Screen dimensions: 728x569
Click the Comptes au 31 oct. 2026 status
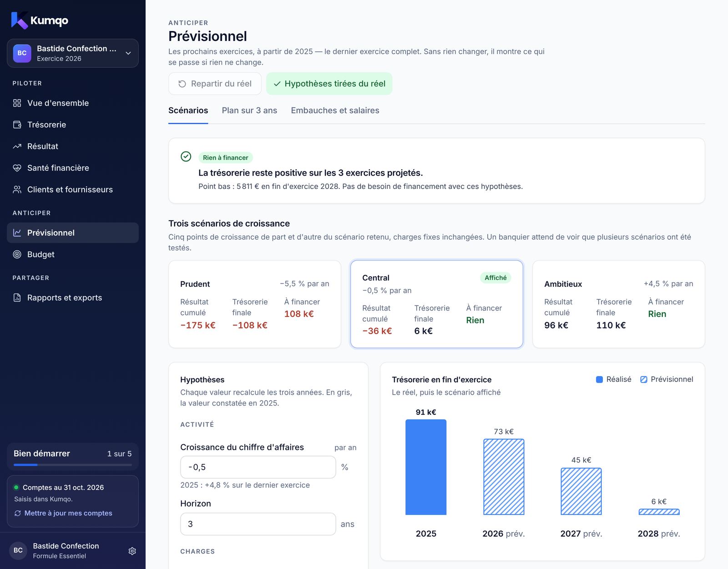pyautogui.click(x=63, y=488)
